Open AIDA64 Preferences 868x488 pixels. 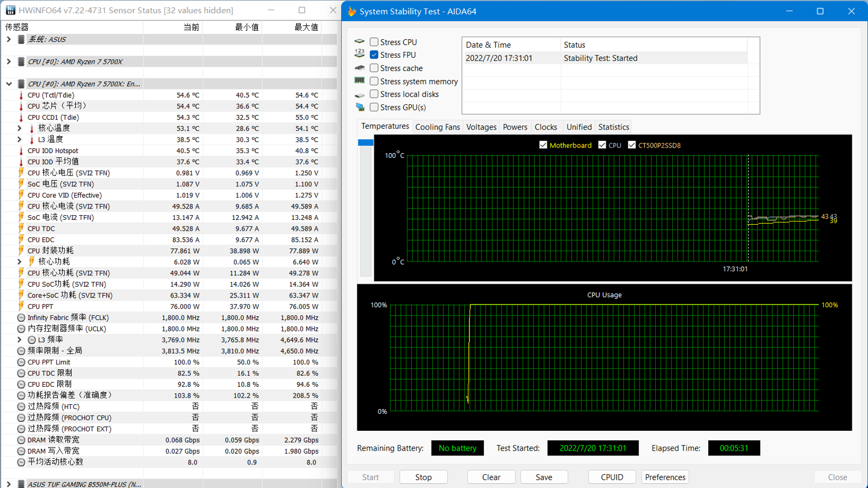coord(665,477)
